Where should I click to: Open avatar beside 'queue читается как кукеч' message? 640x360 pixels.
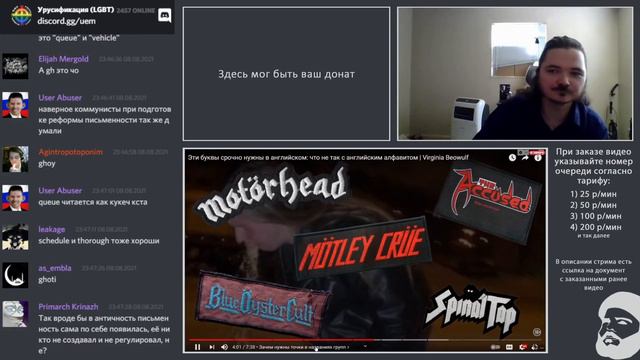(x=16, y=198)
